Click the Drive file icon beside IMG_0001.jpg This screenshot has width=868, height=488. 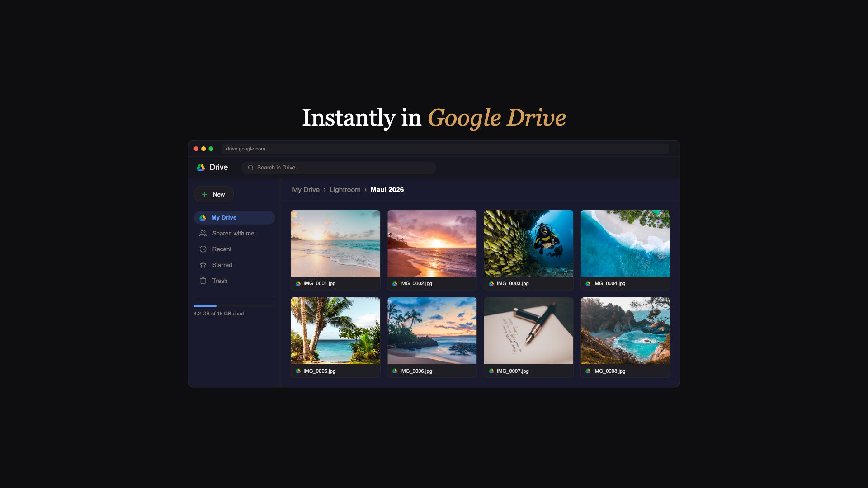(x=298, y=283)
